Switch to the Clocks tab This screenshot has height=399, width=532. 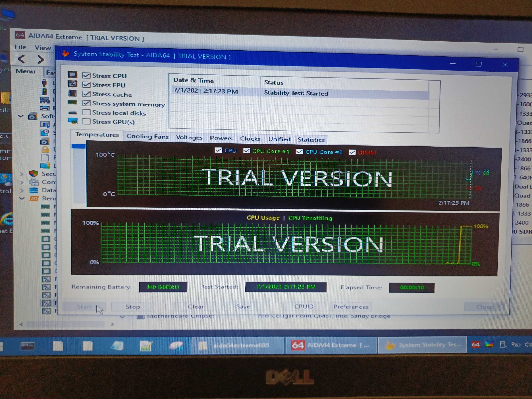[250, 139]
